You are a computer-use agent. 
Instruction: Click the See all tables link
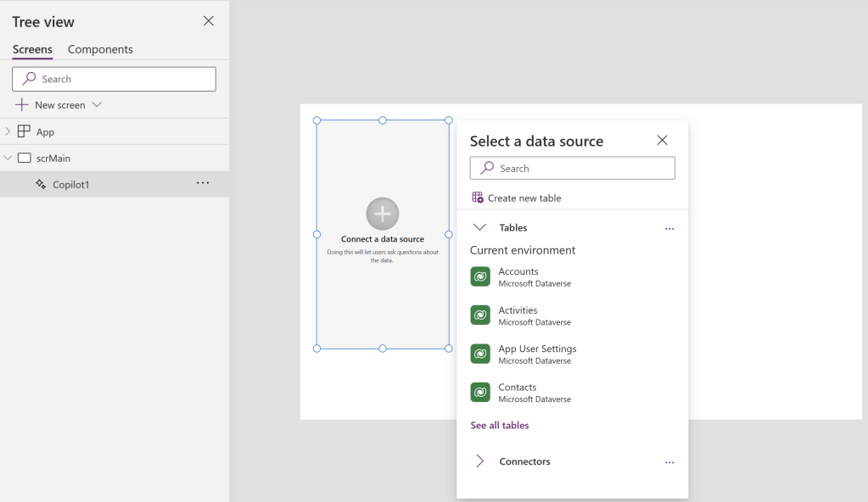click(x=500, y=426)
